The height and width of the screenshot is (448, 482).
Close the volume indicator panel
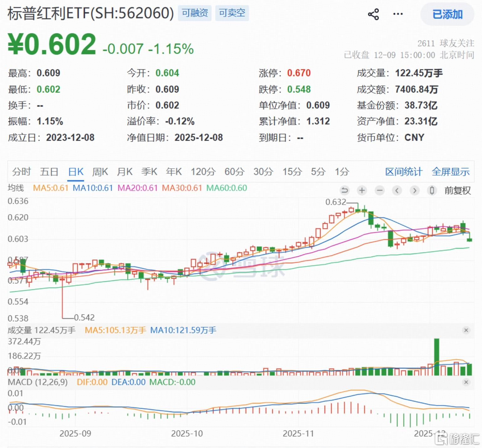[466, 330]
